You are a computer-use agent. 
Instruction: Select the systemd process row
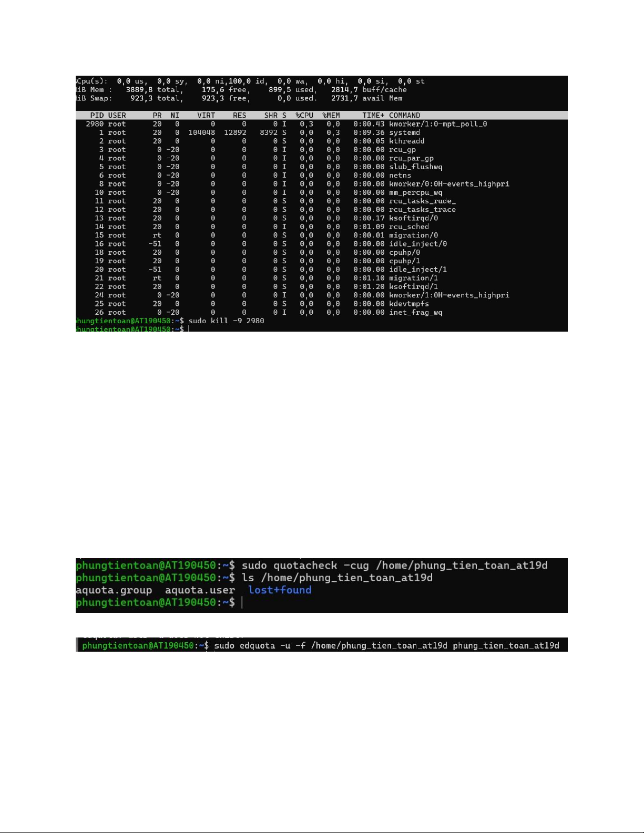(x=404, y=132)
